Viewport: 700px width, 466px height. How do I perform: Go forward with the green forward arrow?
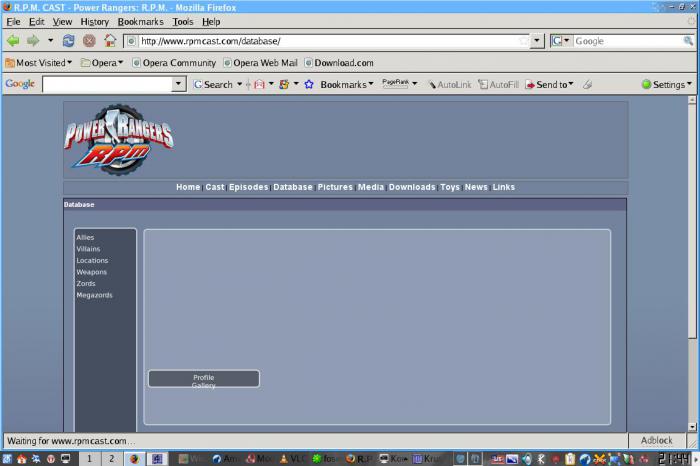(x=33, y=41)
